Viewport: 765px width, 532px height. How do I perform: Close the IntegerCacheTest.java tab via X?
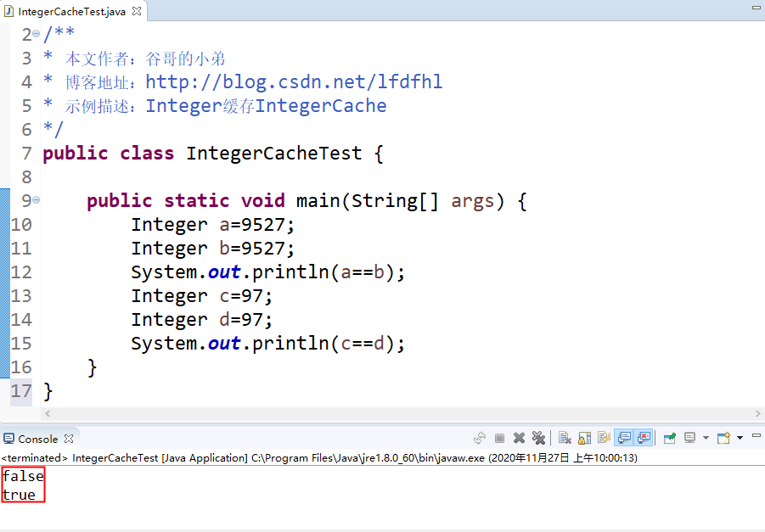pyautogui.click(x=137, y=11)
